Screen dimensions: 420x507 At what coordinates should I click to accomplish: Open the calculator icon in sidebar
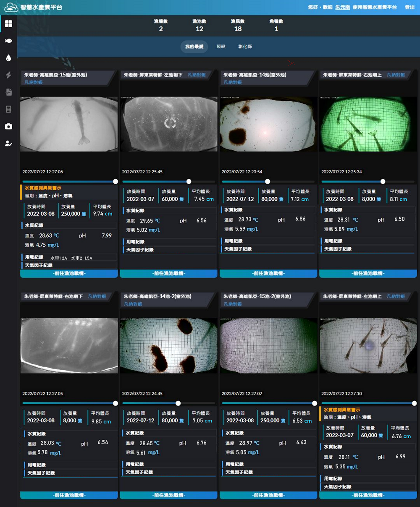click(x=8, y=109)
